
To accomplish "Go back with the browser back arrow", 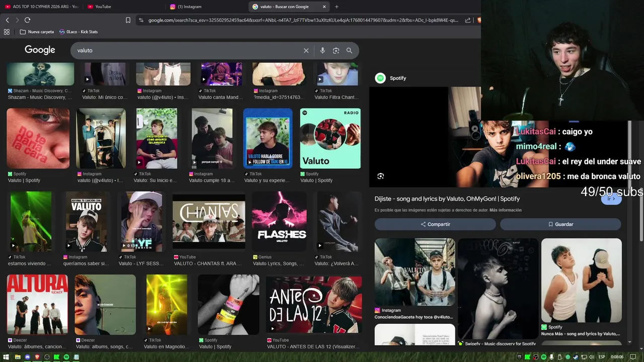I will tap(7, 20).
